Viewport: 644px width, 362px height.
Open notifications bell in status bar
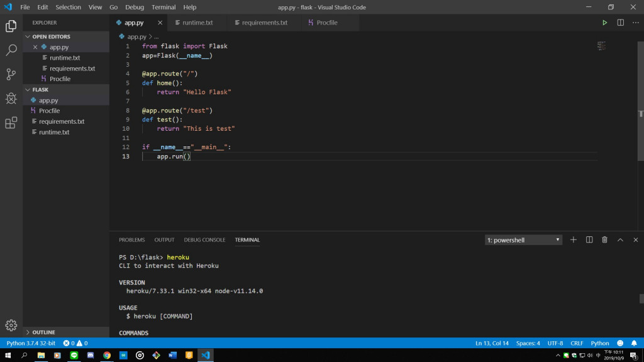(634, 343)
